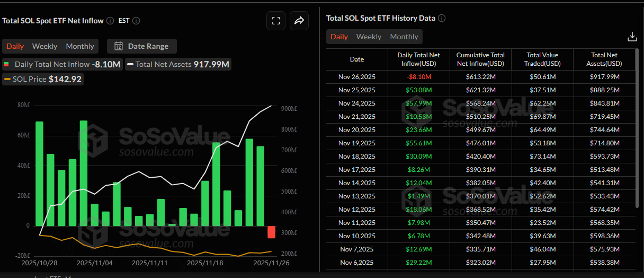Open the Date Range picker
The image size is (644, 278).
[142, 46]
